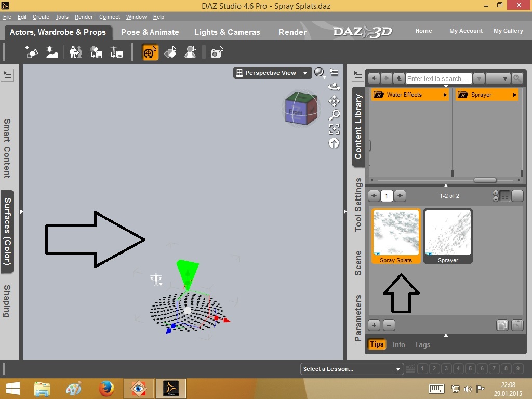Open the Window menu
Screen dimensions: 532x399
click(x=137, y=17)
